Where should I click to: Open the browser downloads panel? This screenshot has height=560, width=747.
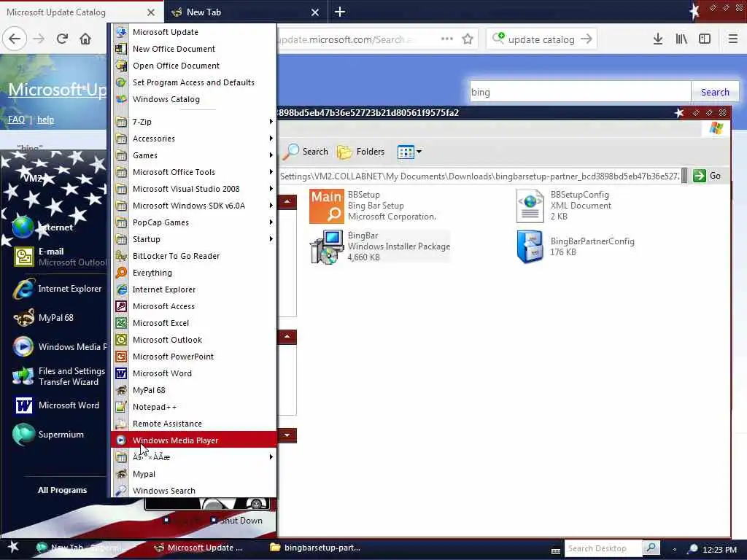[658, 39]
